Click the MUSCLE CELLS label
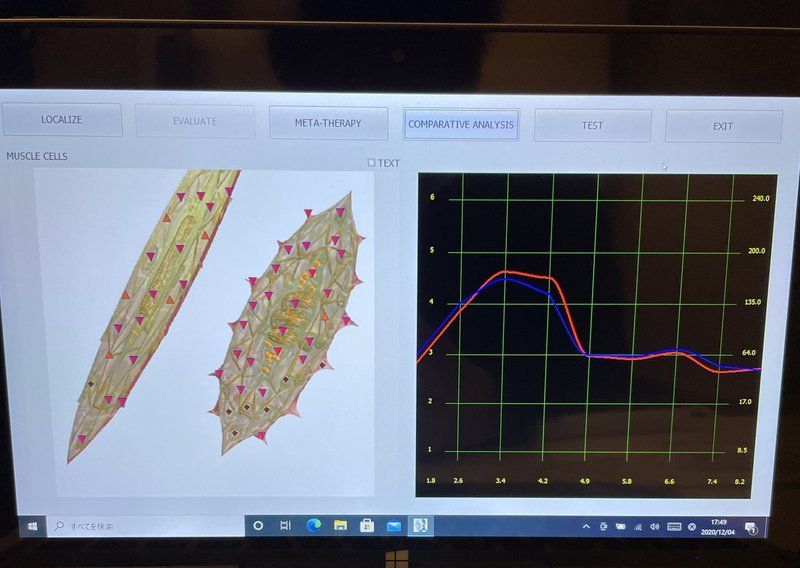This screenshot has height=568, width=800. [37, 156]
